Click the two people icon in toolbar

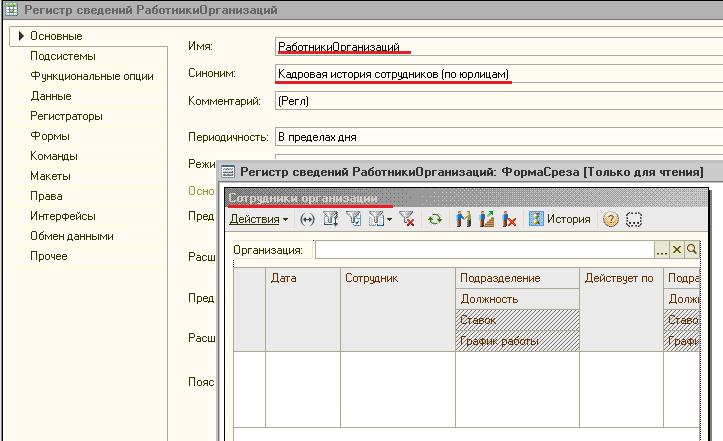pyautogui.click(x=463, y=219)
